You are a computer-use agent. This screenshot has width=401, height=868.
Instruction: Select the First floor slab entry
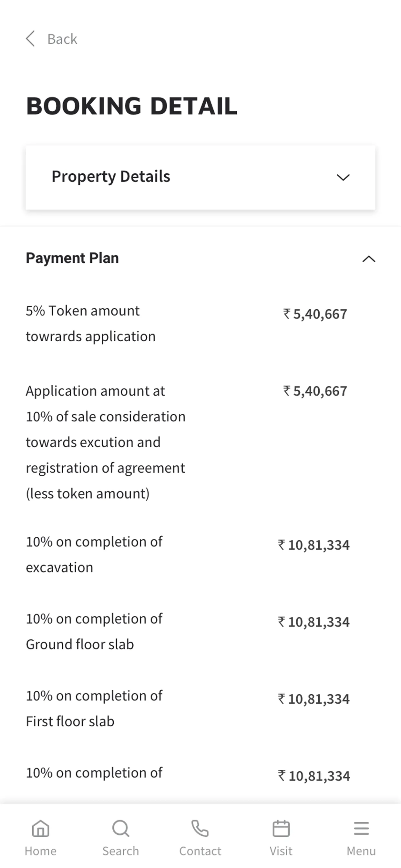click(x=94, y=708)
